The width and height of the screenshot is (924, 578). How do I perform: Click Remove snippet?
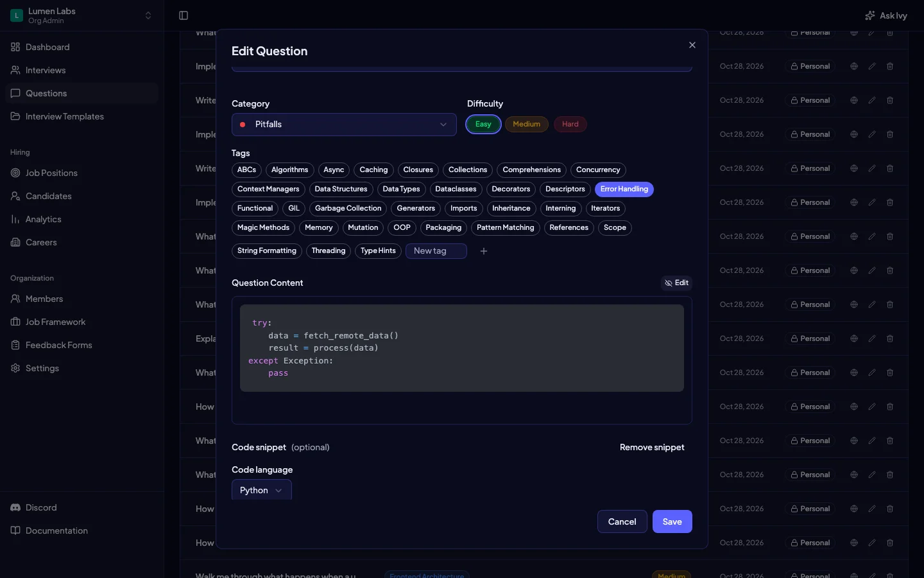(x=652, y=448)
